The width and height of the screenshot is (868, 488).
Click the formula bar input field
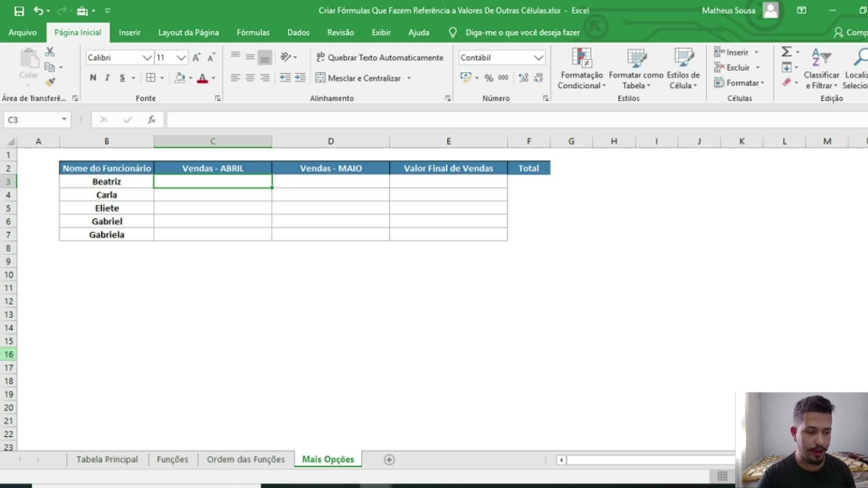517,120
